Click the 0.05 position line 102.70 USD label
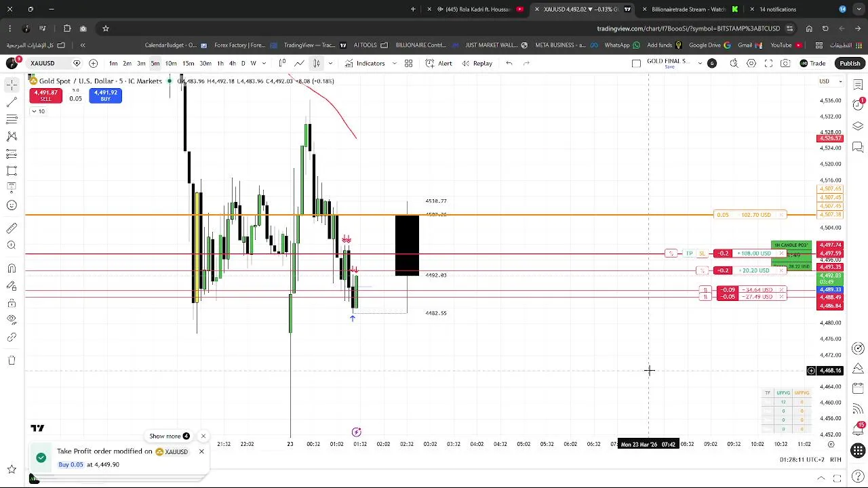 (750, 215)
